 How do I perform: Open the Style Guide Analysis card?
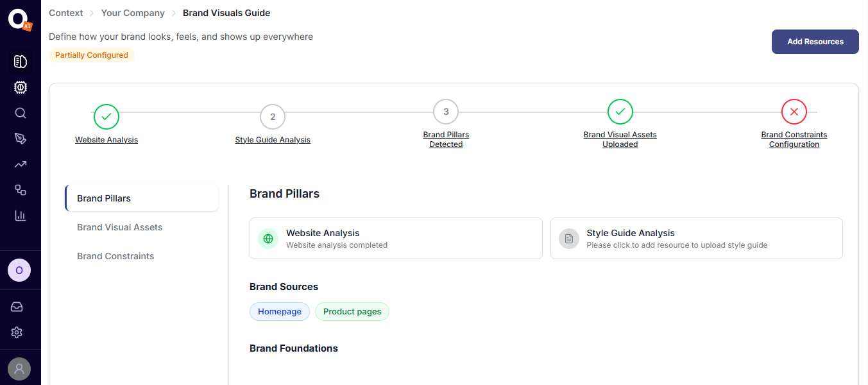click(x=697, y=239)
